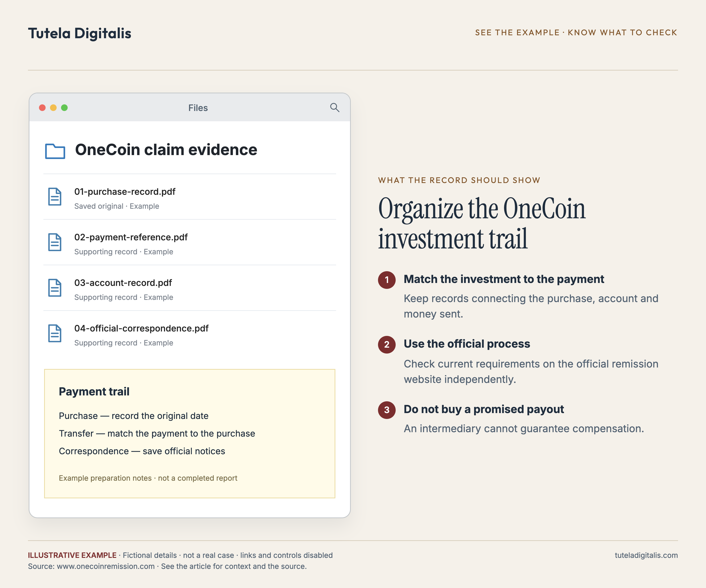Click the 'Files' window title
This screenshot has height=588, width=706.
coord(198,108)
